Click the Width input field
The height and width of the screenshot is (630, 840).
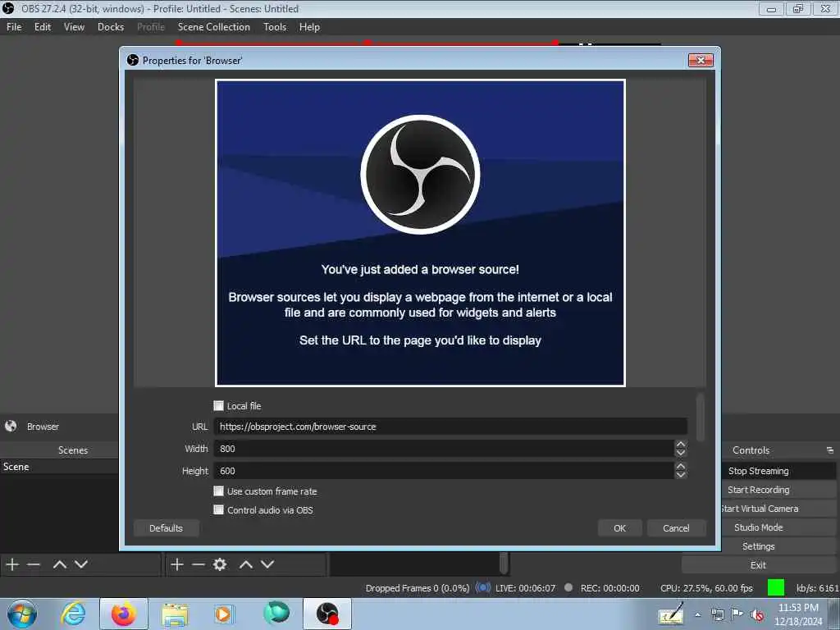tap(444, 449)
